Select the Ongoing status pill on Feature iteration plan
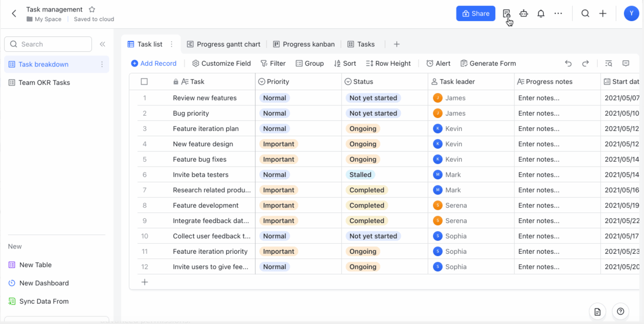 tap(363, 129)
